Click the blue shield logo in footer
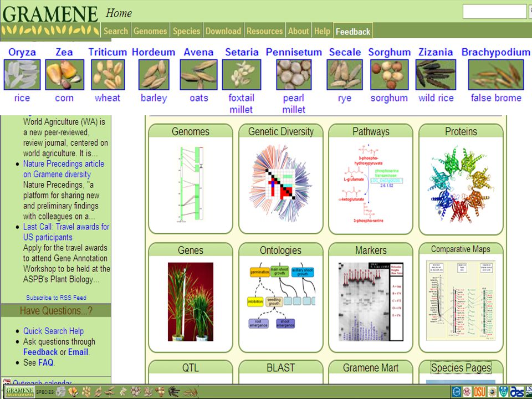The image size is (532, 399). pyautogui.click(x=504, y=392)
